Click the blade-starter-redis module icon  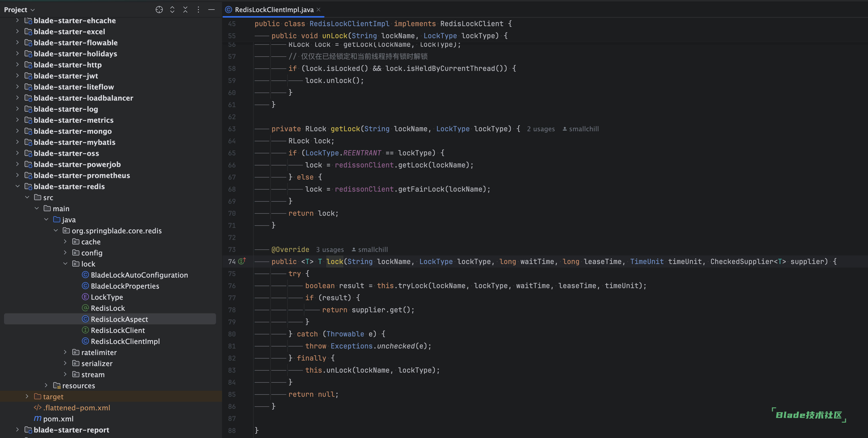(28, 186)
